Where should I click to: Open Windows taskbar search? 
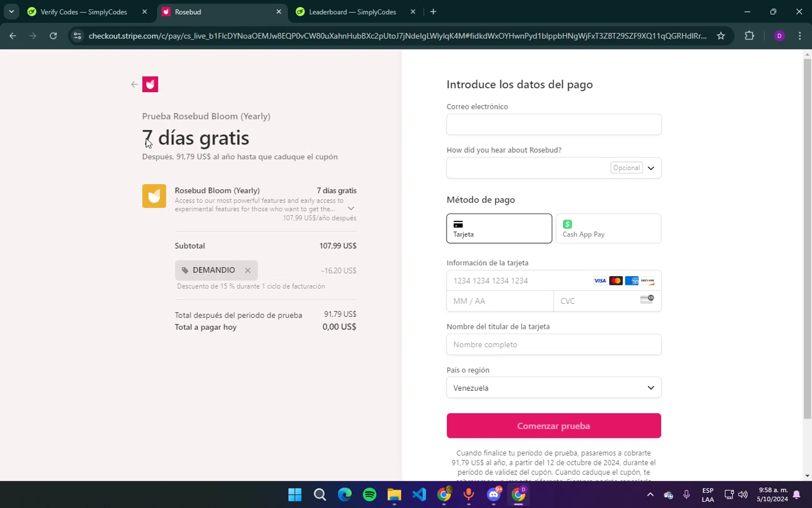[x=320, y=494]
